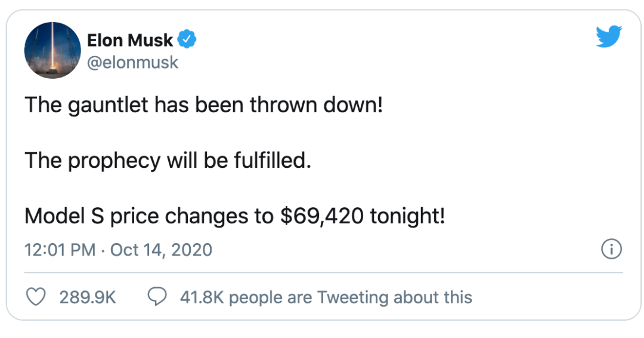
Task: Click the Twitter bird logo
Action: point(609,36)
